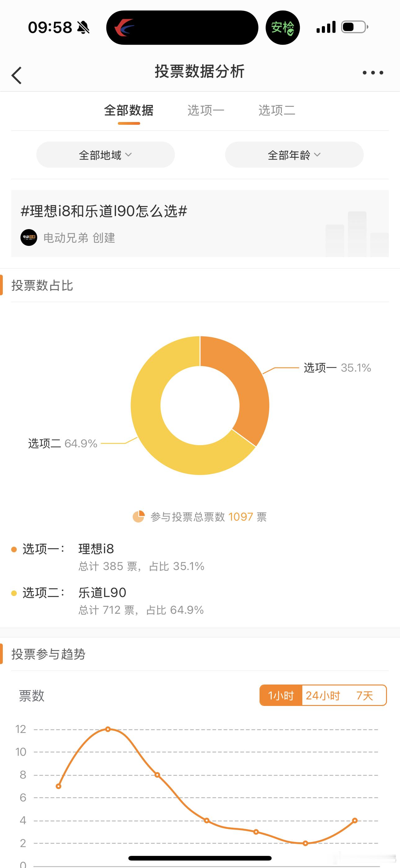
Task: Select the 1小时 trend range
Action: [x=281, y=695]
